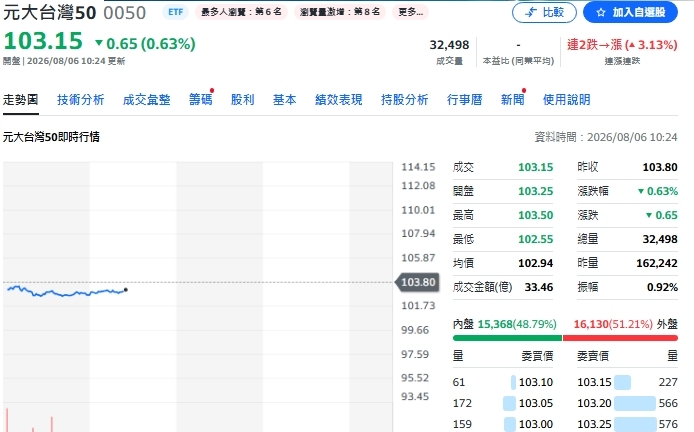
Task: Click the ask volume 227
Action: pos(668,382)
